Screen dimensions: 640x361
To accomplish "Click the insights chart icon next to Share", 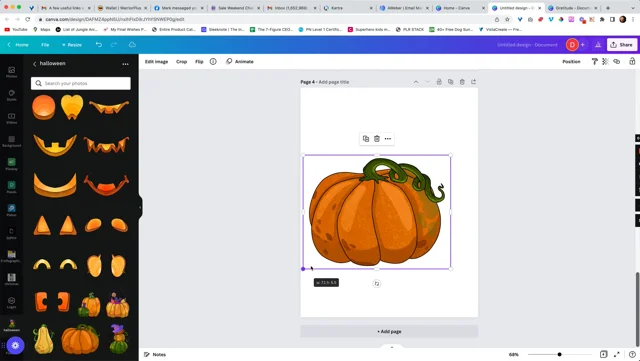I will point(598,45).
